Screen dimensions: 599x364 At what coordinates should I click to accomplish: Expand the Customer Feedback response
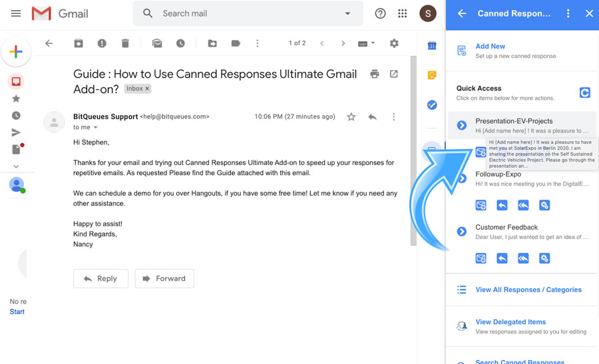pyautogui.click(x=461, y=232)
